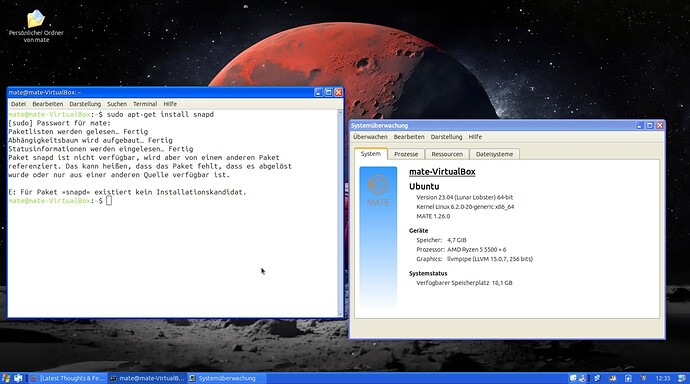
Task: Open the Terminal window's 'Bearbeiten' menu
Action: click(x=48, y=104)
